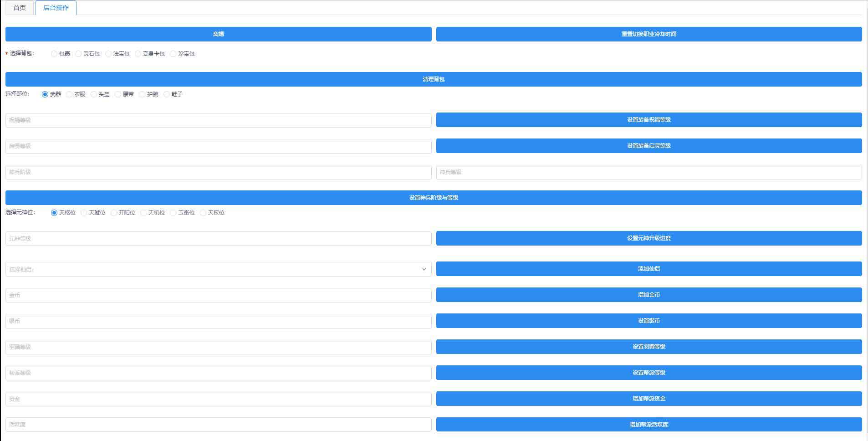The width and height of the screenshot is (868, 441).
Task: Click the 设置元神升级进度 button
Action: [x=649, y=238]
